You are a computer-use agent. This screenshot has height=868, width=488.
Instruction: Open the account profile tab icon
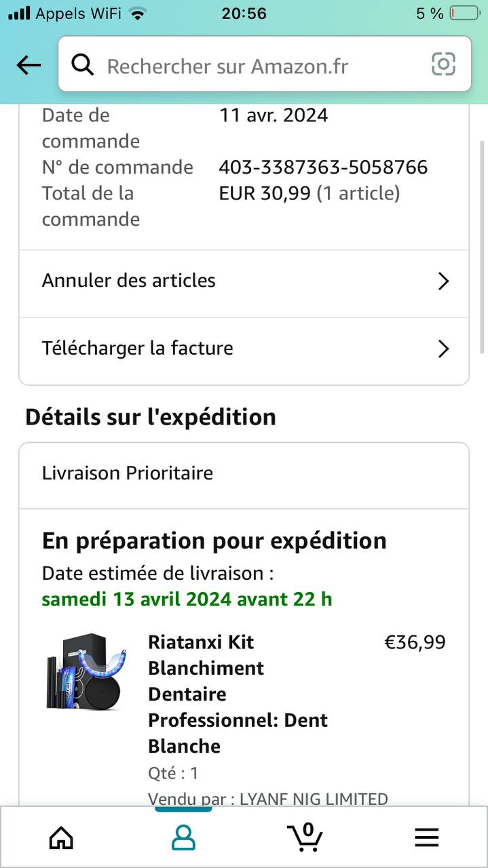point(183,837)
